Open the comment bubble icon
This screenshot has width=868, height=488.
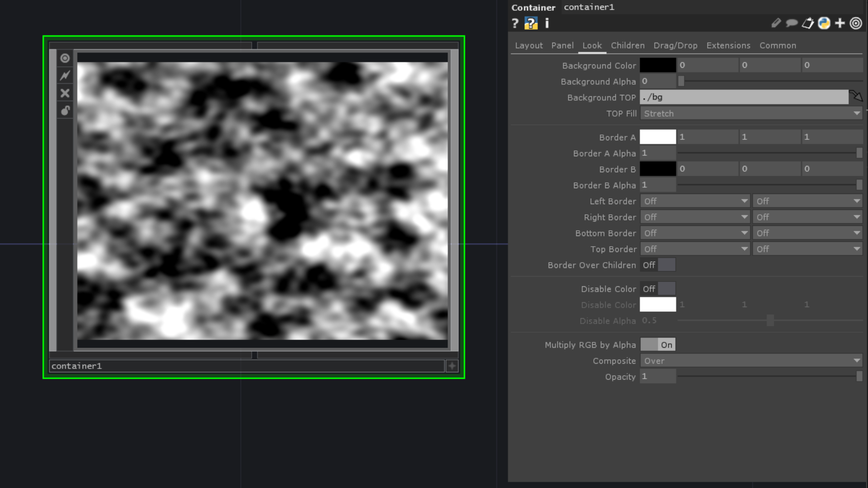(x=792, y=23)
